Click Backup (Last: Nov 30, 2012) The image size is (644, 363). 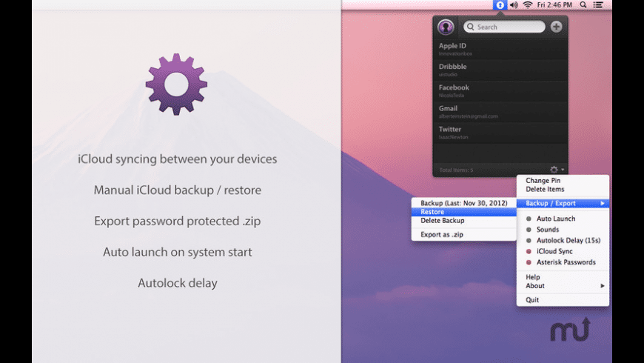(464, 203)
